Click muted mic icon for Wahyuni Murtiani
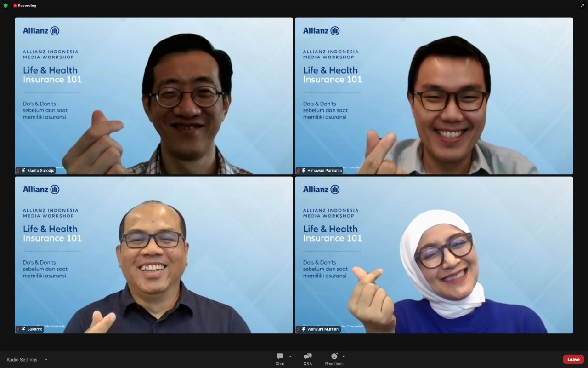 (299, 329)
